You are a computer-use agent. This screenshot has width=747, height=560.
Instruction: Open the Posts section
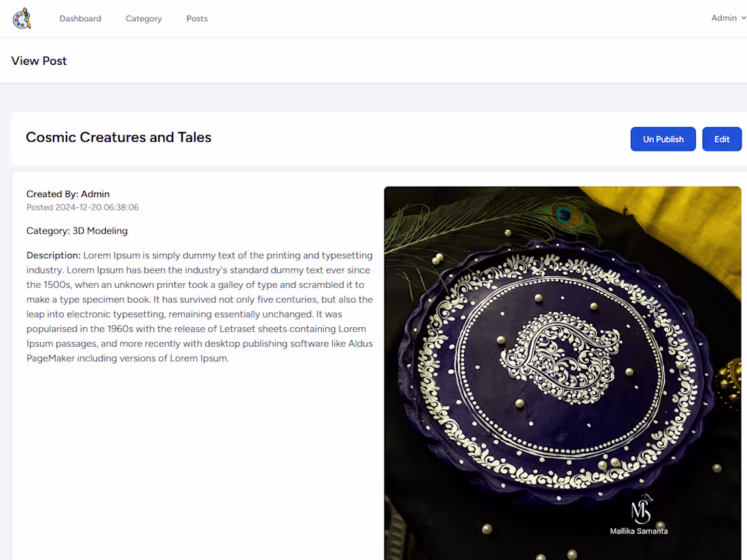[x=197, y=18]
